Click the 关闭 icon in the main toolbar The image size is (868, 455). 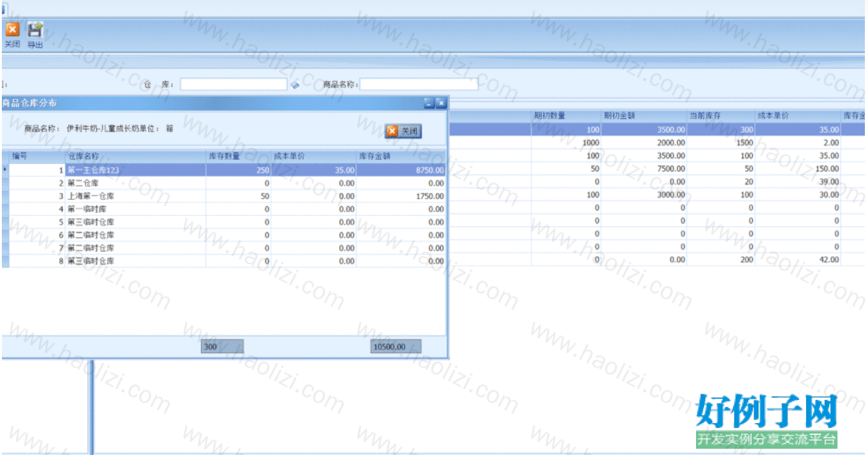tap(13, 34)
